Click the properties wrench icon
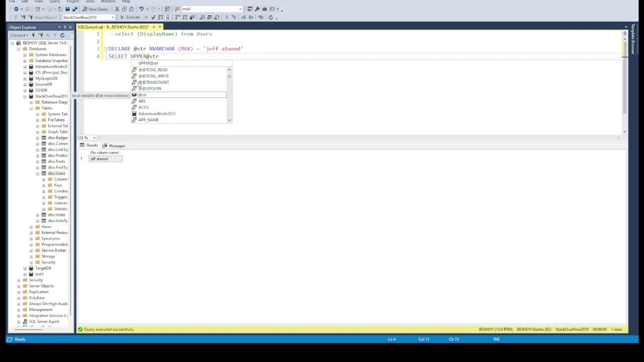The image size is (644, 362). [x=257, y=9]
